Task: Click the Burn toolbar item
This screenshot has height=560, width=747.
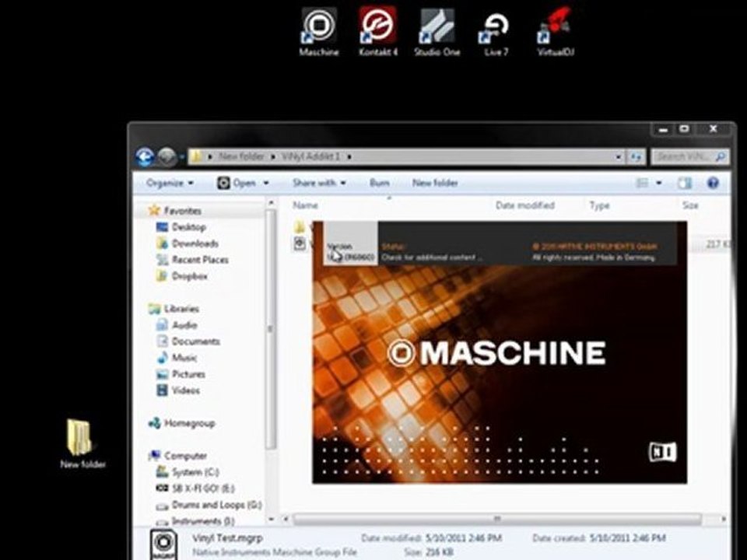Action: pos(380,184)
